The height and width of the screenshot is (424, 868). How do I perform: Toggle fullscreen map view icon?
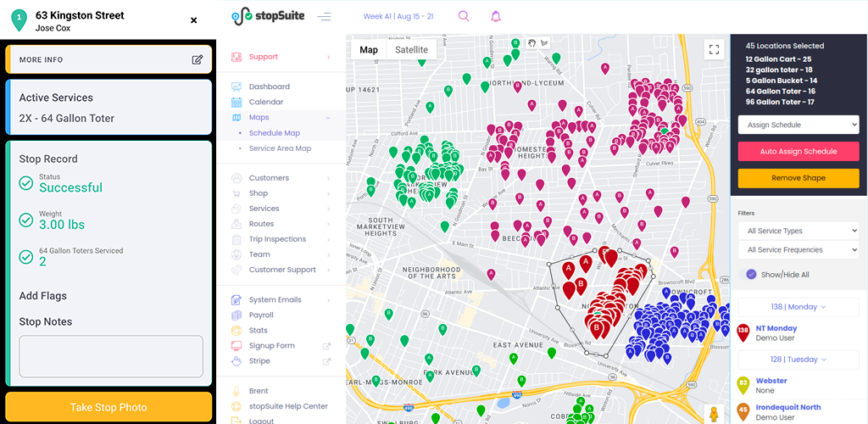click(714, 49)
